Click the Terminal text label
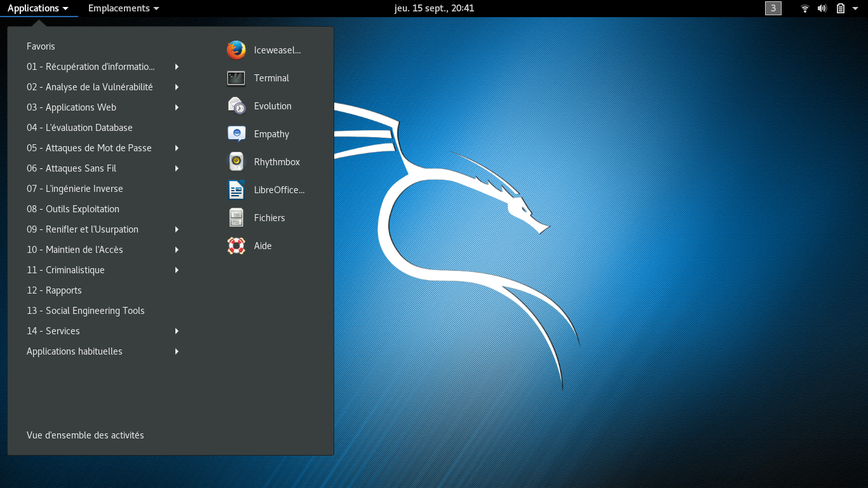868x488 pixels. (271, 78)
